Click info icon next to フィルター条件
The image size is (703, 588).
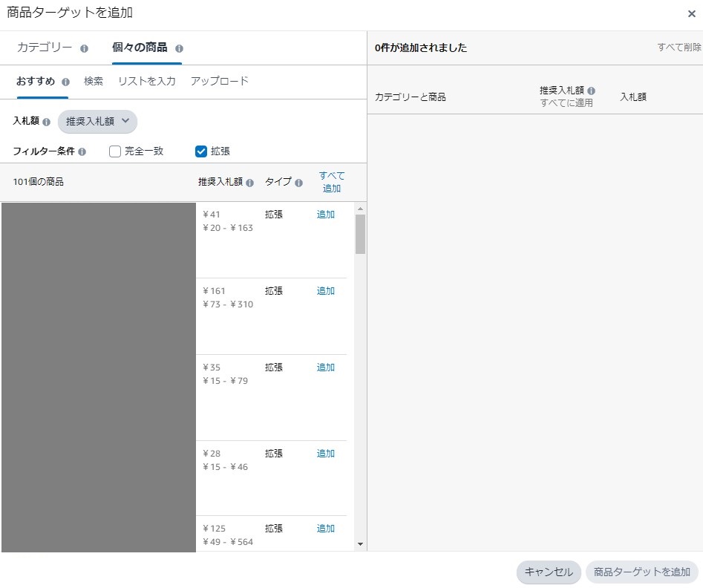82,151
